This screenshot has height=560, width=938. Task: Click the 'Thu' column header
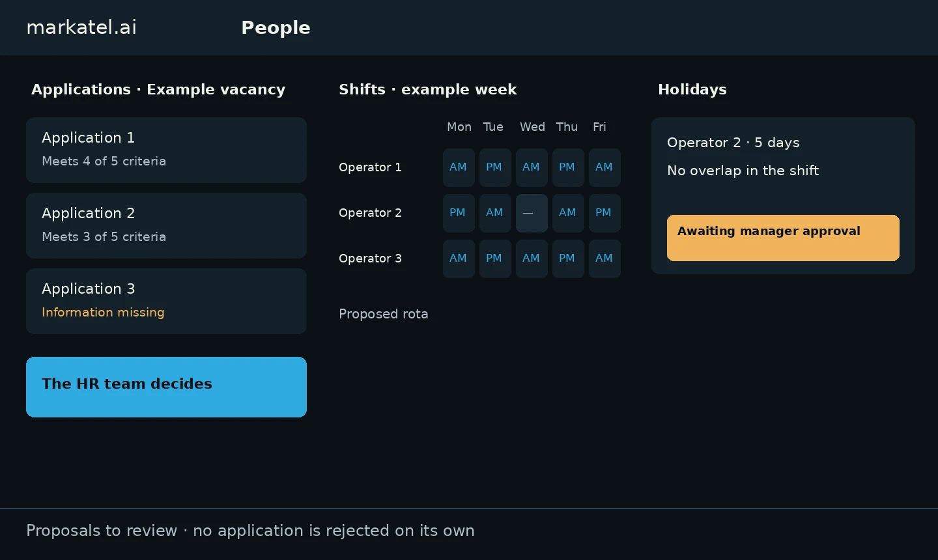click(567, 127)
